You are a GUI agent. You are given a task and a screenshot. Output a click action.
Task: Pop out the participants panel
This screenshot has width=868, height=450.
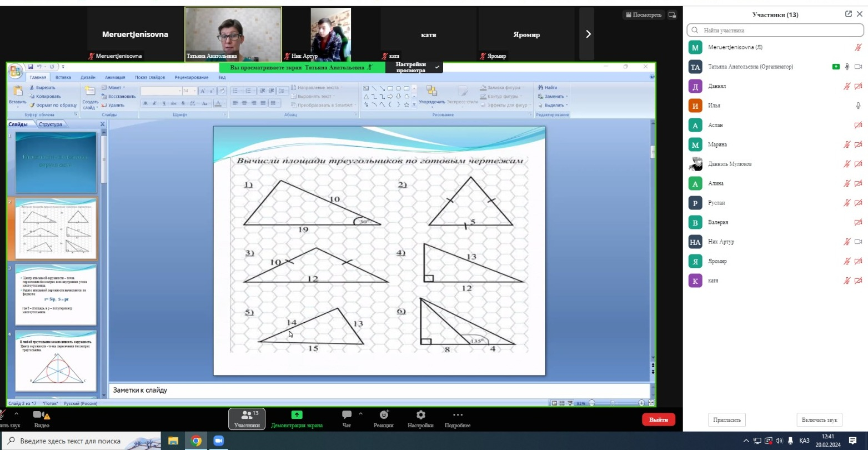848,14
